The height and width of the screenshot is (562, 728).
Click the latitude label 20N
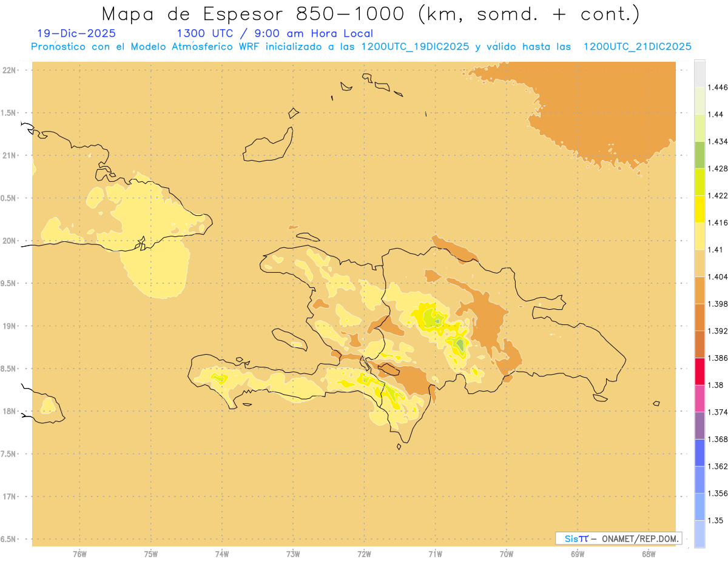point(9,241)
